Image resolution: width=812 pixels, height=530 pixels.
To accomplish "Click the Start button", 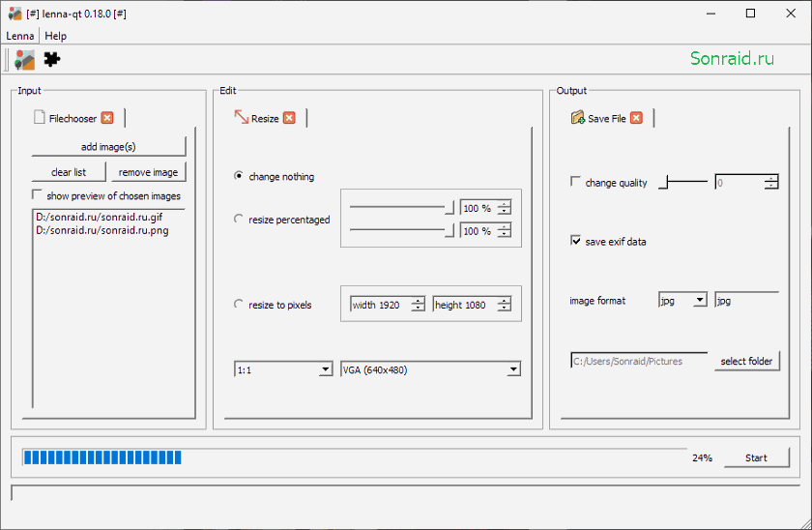I will pos(756,457).
